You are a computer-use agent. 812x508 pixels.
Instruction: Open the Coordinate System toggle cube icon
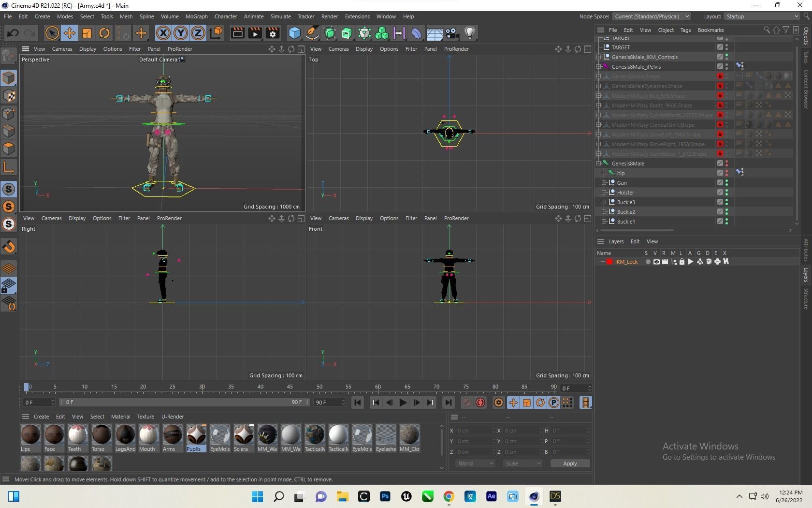[217, 33]
